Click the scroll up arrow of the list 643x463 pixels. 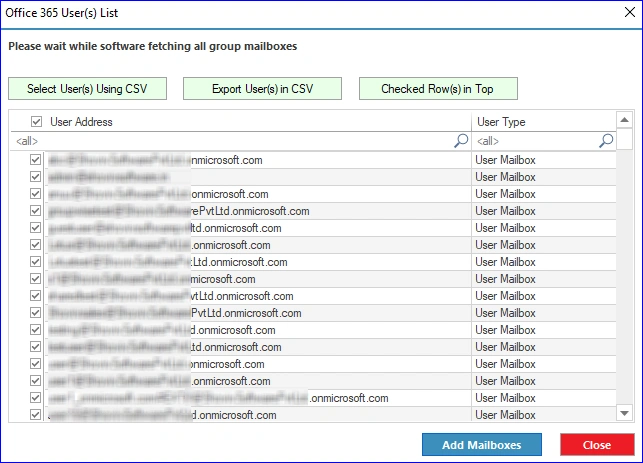(x=625, y=120)
